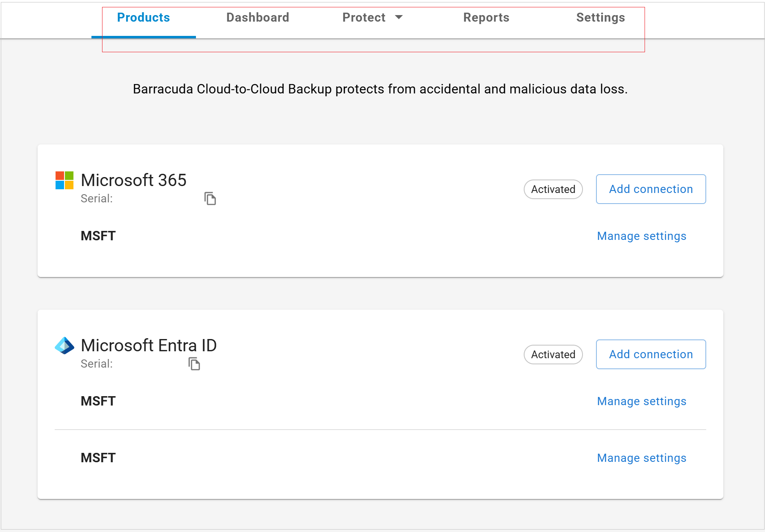
Task: Click the Serial label under Microsoft Entra ID
Action: pyautogui.click(x=97, y=364)
